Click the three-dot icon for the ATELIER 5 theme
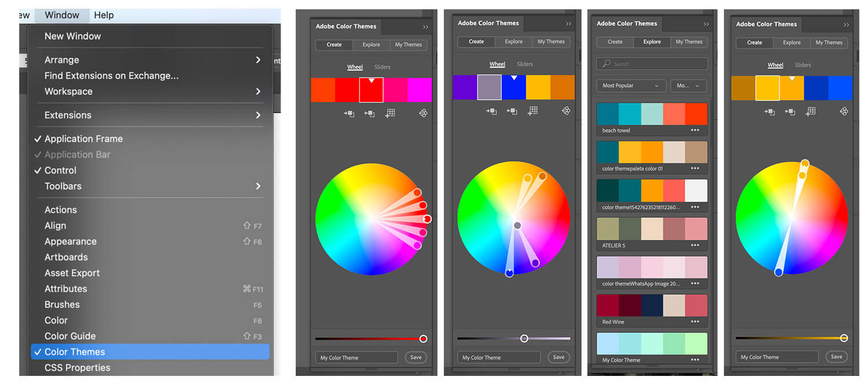Image resolution: width=868 pixels, height=380 pixels. (x=694, y=246)
